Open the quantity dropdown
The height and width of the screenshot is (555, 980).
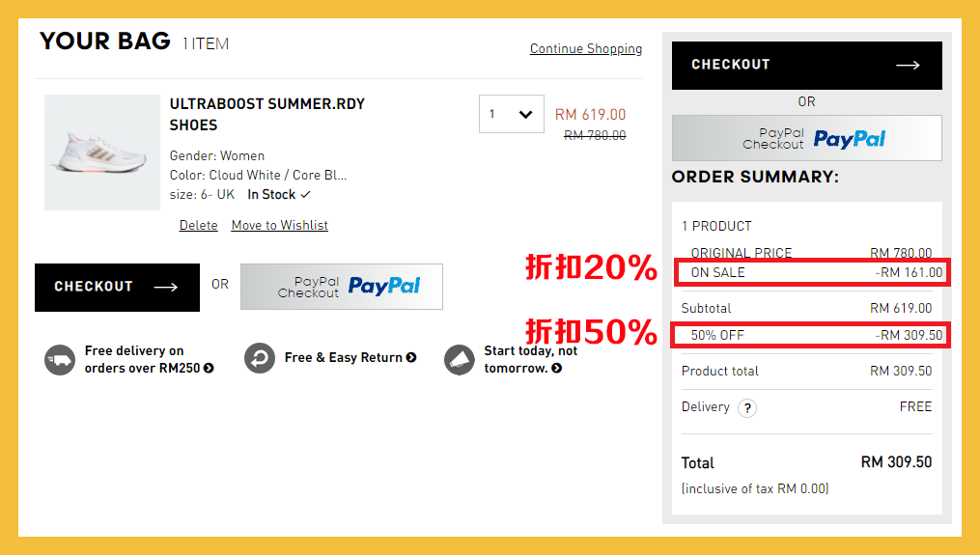point(512,114)
